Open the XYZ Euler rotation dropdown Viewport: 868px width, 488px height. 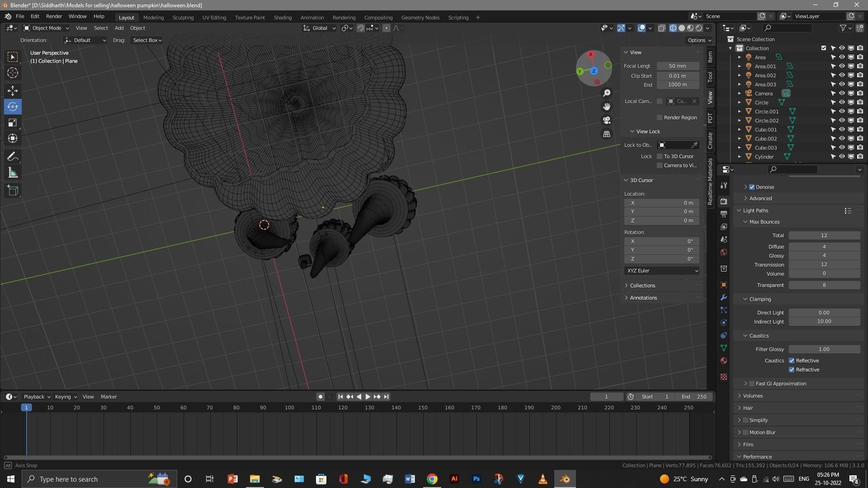[662, 271]
